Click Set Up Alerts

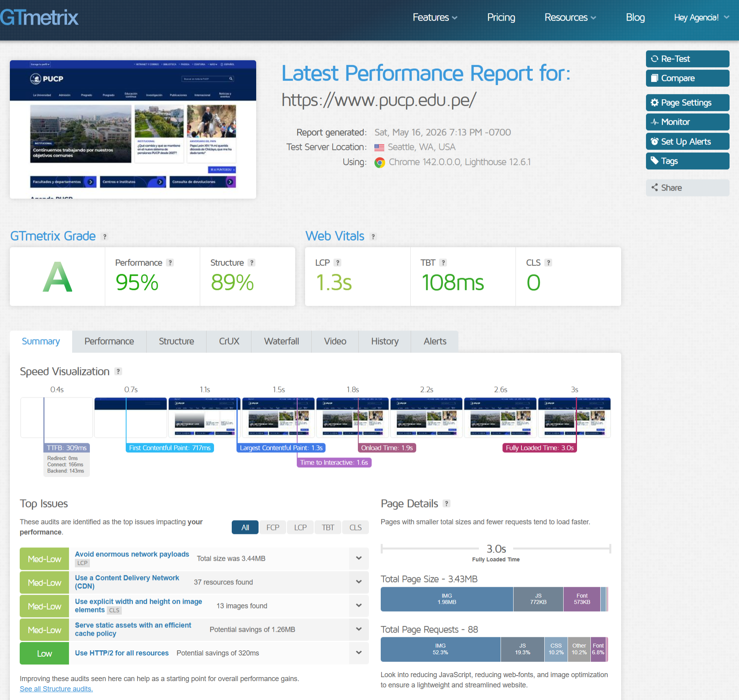point(687,142)
